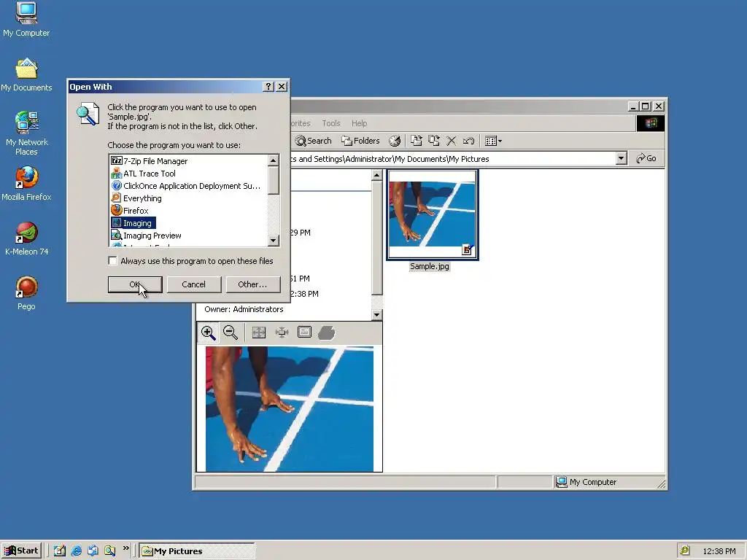Select Imaging Preview in program list
Image resolution: width=747 pixels, height=560 pixels.
click(x=146, y=236)
